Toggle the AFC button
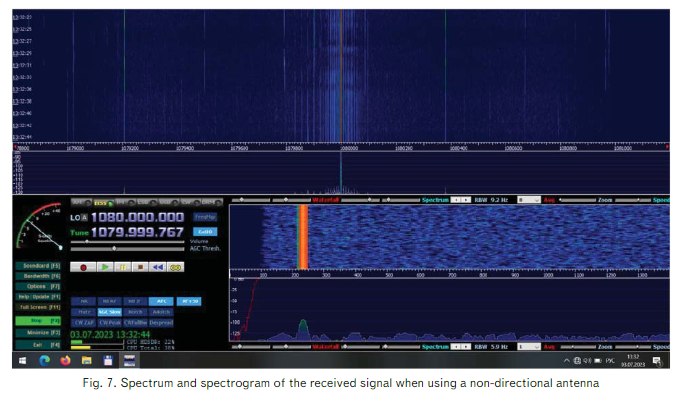682x400 pixels. coord(161,301)
